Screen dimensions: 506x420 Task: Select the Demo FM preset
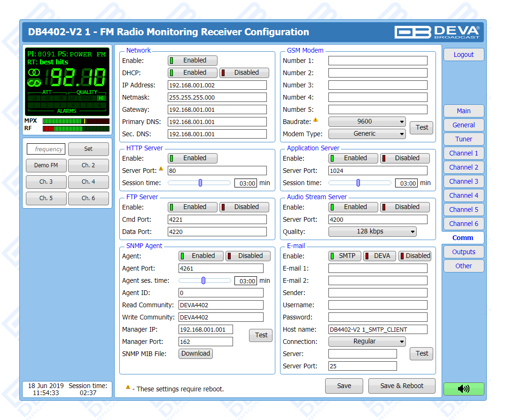pyautogui.click(x=46, y=165)
